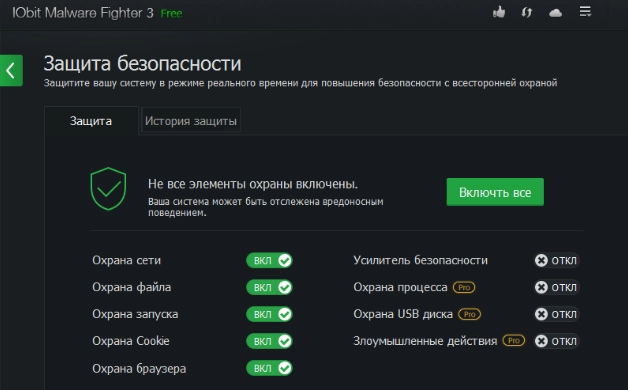The image size is (628, 390).
Task: Click the Защитите вашу систему subtitle text
Action: click(300, 83)
